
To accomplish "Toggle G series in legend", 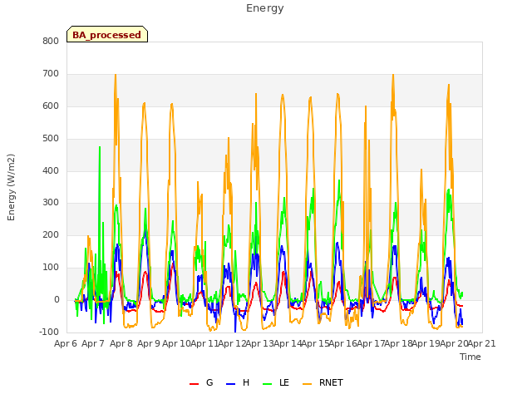I will [201, 382].
